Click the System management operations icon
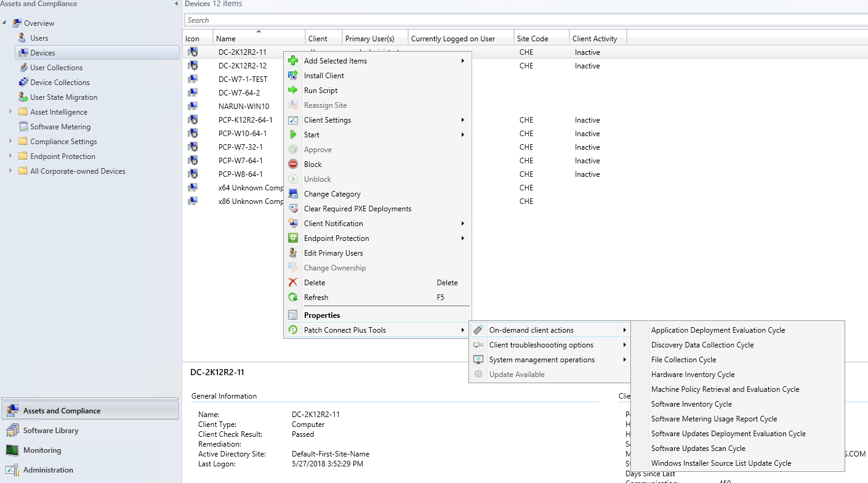This screenshot has width=868, height=483. tap(478, 360)
